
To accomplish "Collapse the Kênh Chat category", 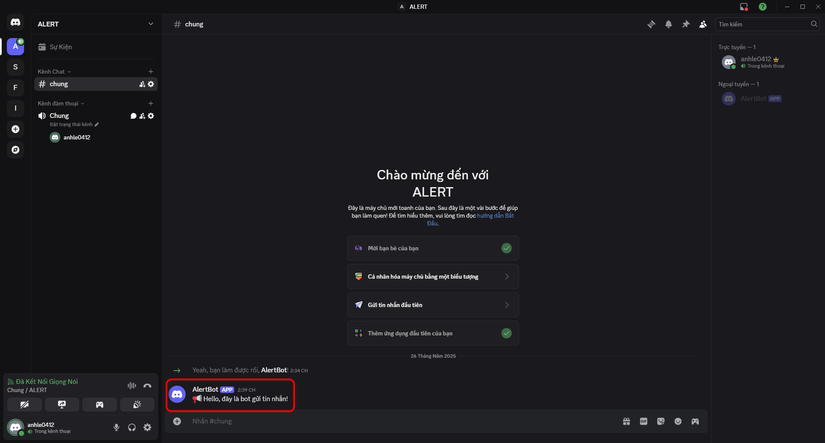I will [x=54, y=72].
